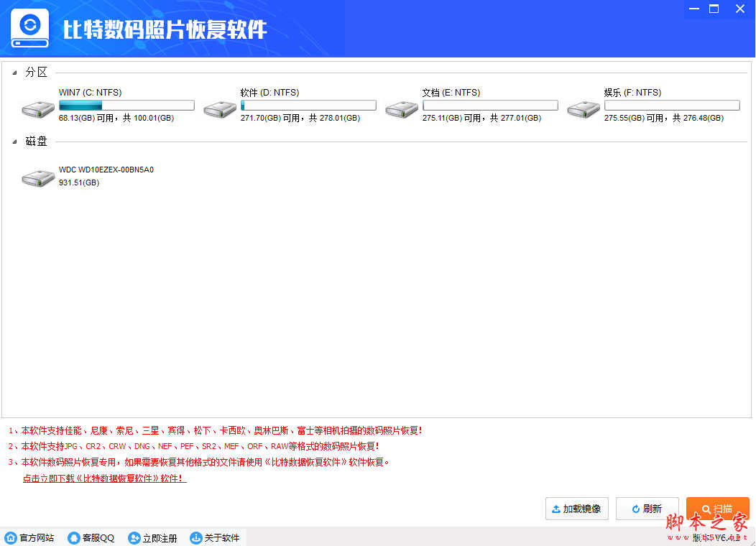Click the C drive usage progress bar
Screen dimensions: 756x546
pos(126,104)
